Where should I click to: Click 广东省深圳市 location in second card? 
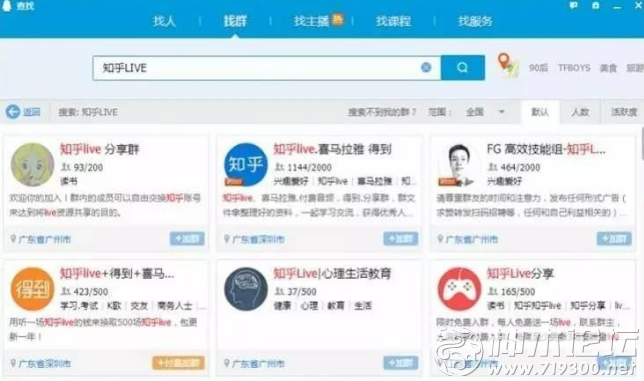pyautogui.click(x=258, y=239)
